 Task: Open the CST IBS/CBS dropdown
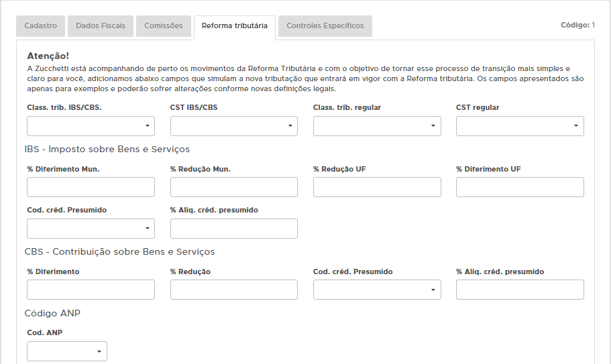click(233, 126)
